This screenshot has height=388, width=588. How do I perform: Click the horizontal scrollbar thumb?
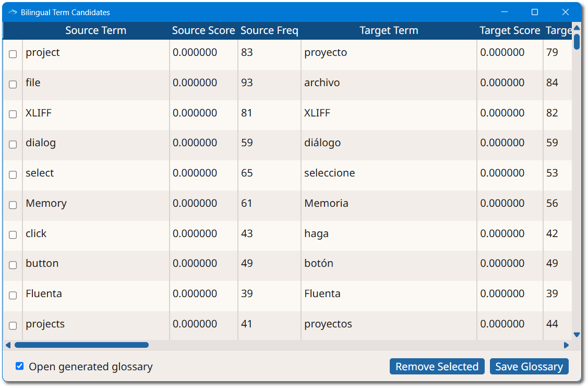point(81,345)
